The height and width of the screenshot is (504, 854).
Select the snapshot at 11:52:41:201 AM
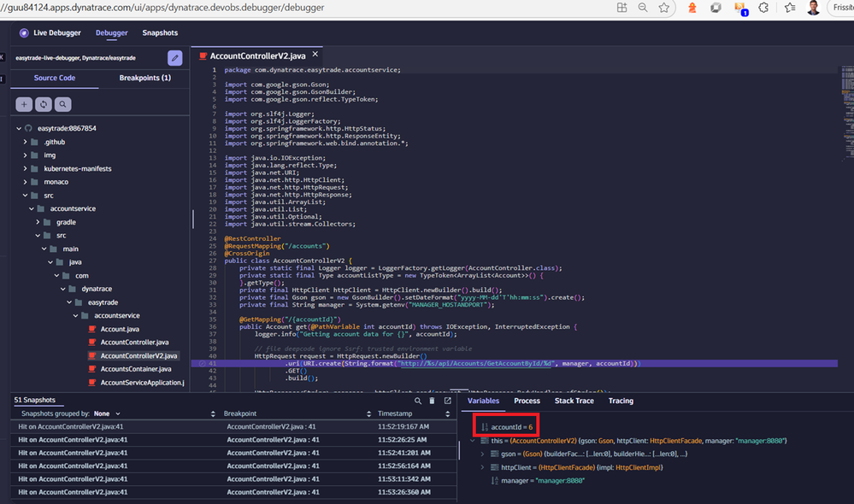tap(233, 453)
